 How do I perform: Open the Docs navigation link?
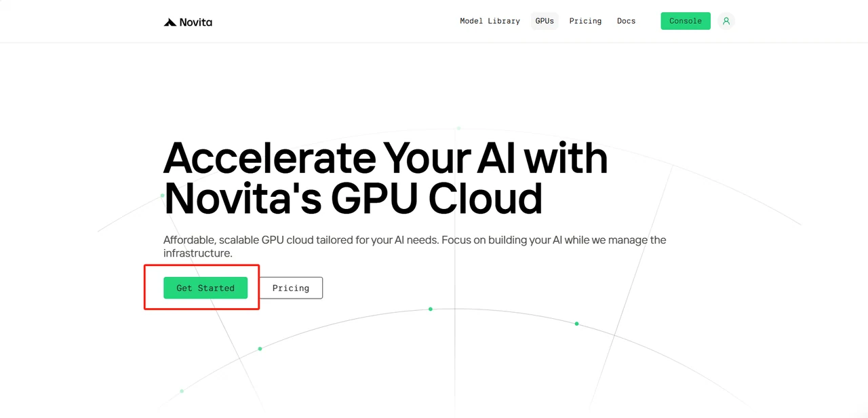tap(626, 21)
